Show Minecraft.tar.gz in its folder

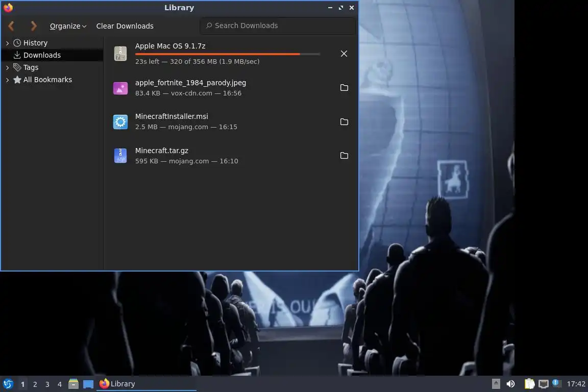(344, 155)
